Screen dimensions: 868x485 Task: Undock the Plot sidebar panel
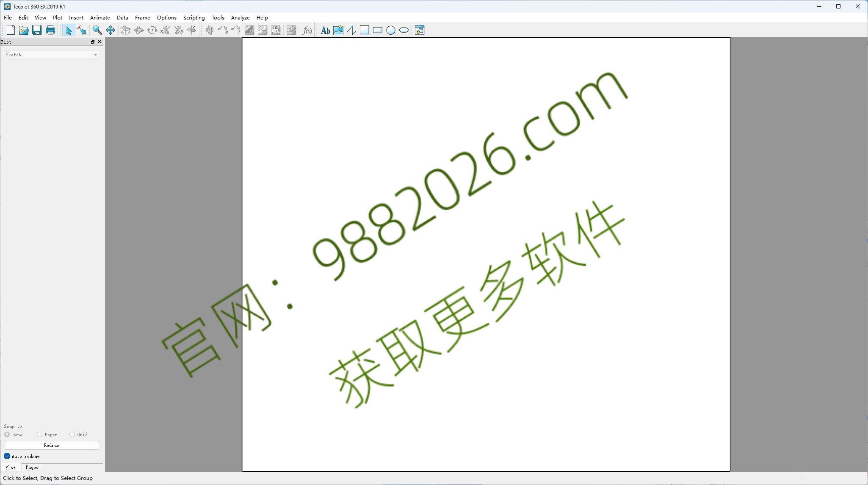click(93, 42)
